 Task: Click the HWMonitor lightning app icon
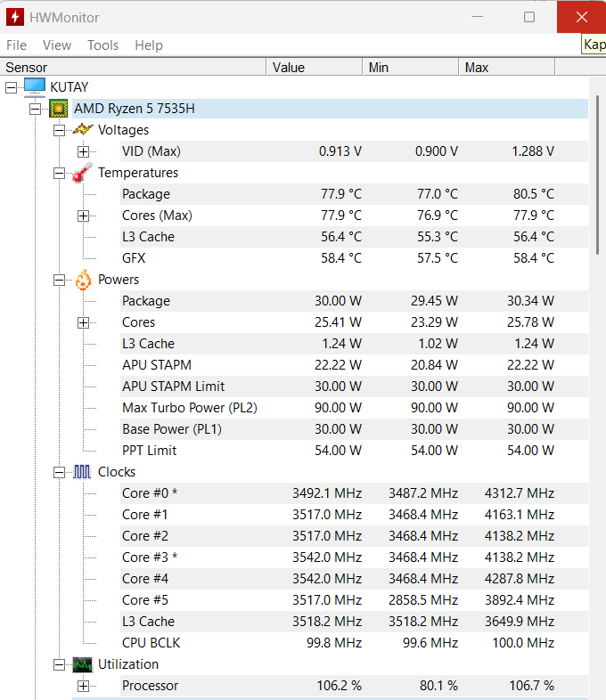pos(15,17)
